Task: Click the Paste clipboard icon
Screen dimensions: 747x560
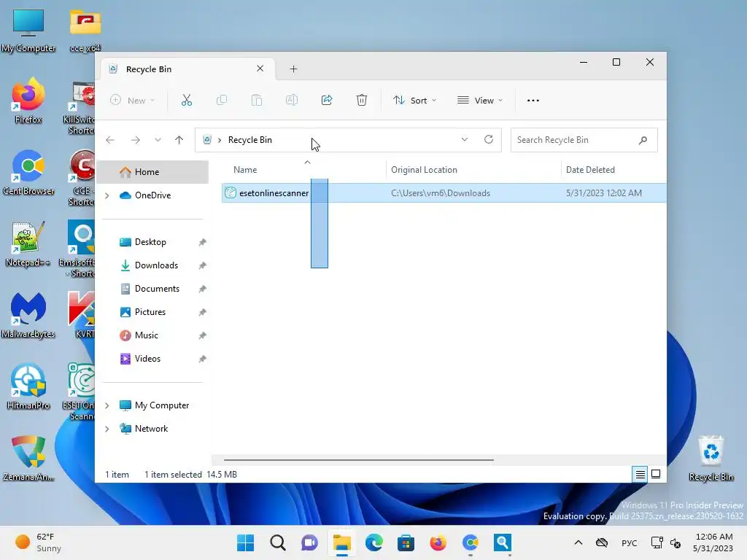Action: (257, 100)
